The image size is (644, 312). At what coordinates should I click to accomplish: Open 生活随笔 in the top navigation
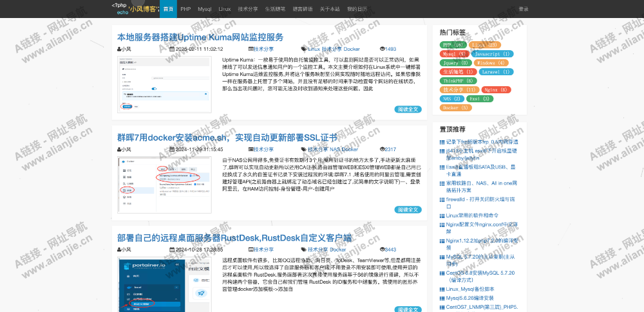[x=275, y=9]
